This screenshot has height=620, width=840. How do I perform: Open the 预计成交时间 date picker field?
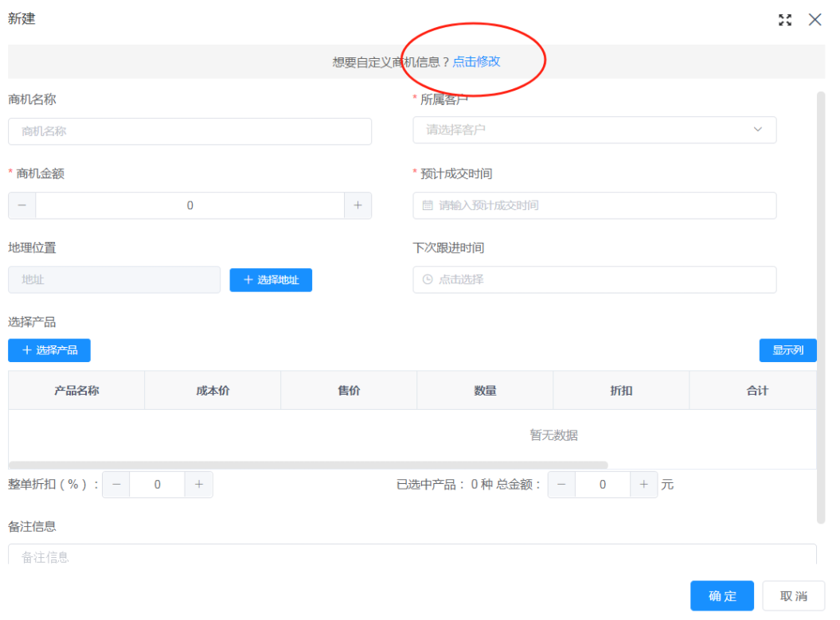(594, 205)
